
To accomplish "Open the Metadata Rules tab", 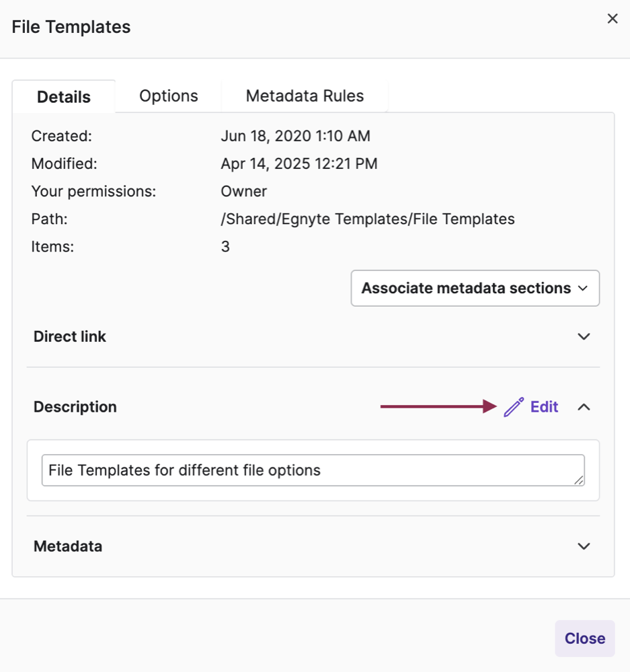I will click(x=305, y=96).
